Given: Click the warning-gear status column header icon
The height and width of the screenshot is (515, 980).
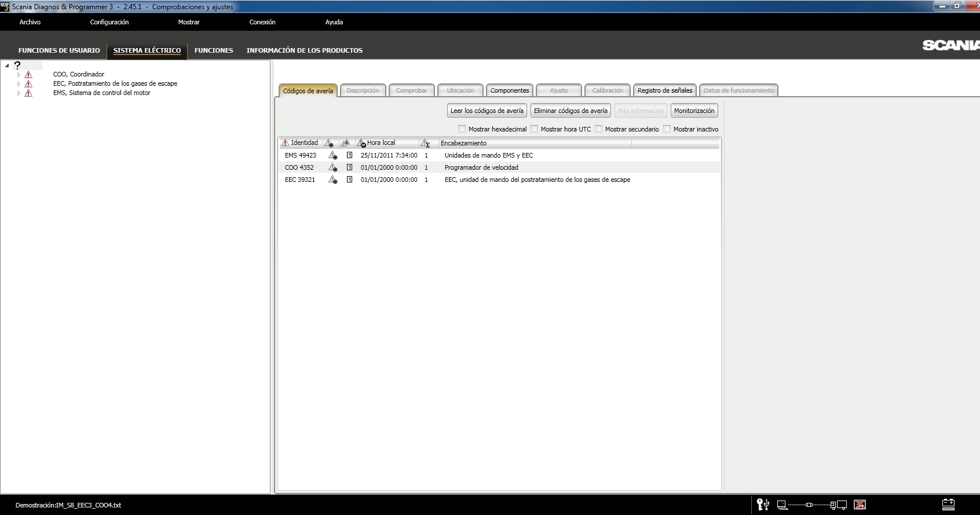Looking at the screenshot, I should coord(329,143).
